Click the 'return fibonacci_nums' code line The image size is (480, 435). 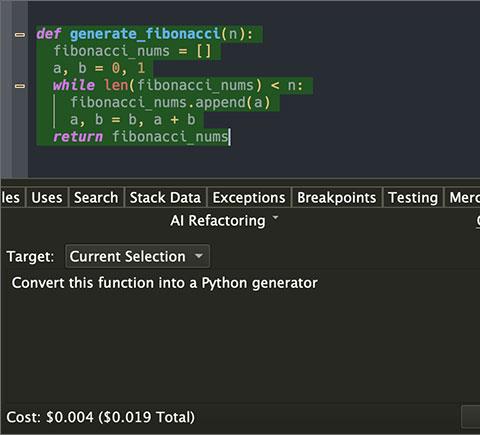[x=140, y=137]
